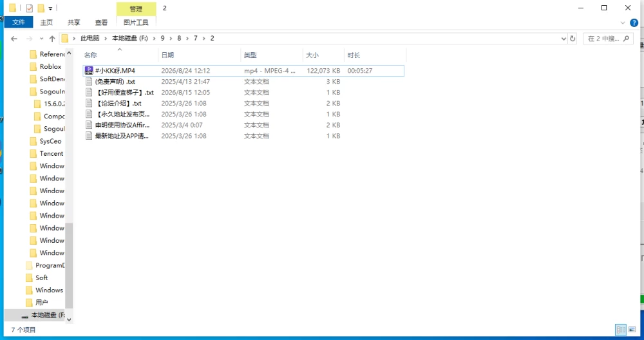Screen dimensions: 644x340
Task: Click navigation pane scroll up arrow
Action: (x=69, y=53)
